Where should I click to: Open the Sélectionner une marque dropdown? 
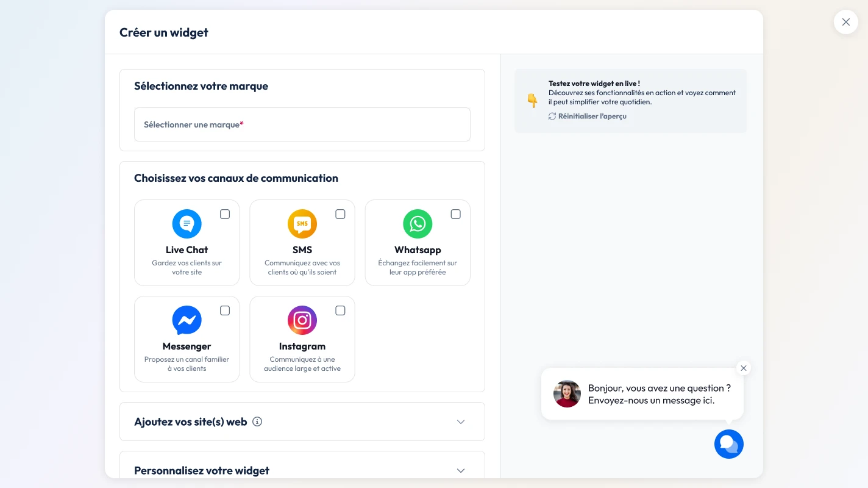[302, 124]
